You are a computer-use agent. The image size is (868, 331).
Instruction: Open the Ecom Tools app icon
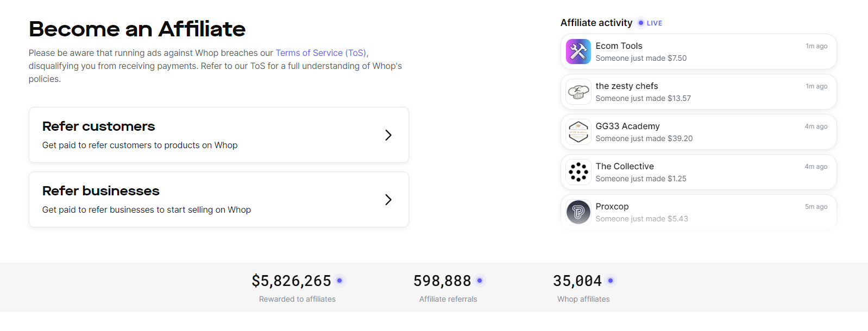coord(578,52)
